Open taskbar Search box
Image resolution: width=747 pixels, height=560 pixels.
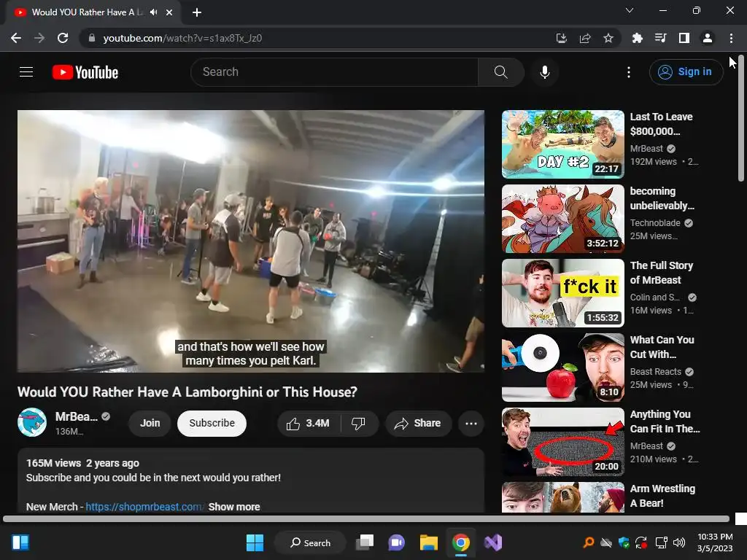pos(310,542)
